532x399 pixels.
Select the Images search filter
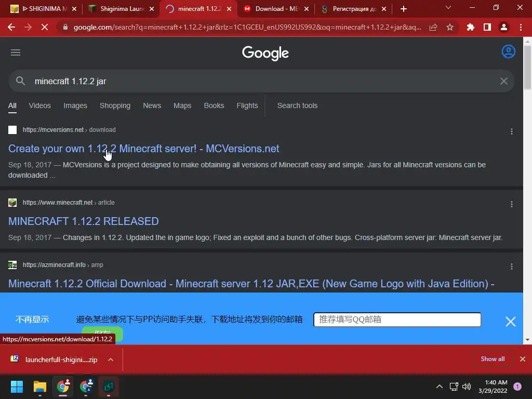click(75, 105)
